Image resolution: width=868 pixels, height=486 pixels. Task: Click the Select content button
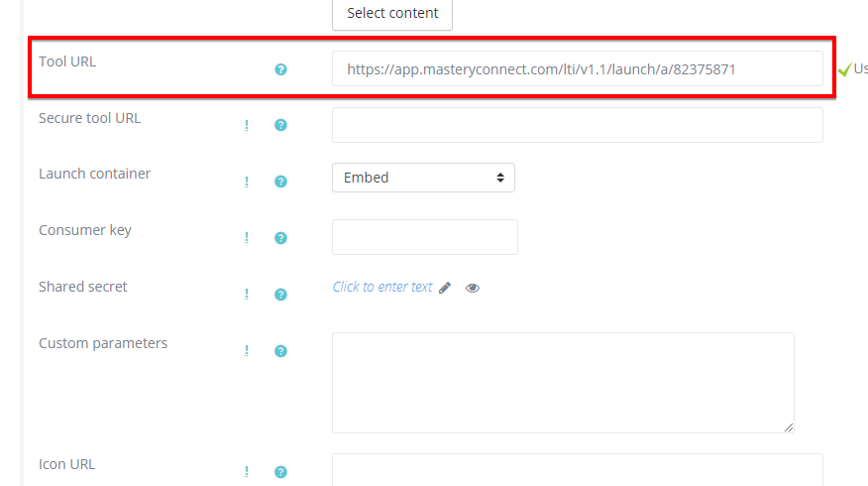coord(392,14)
